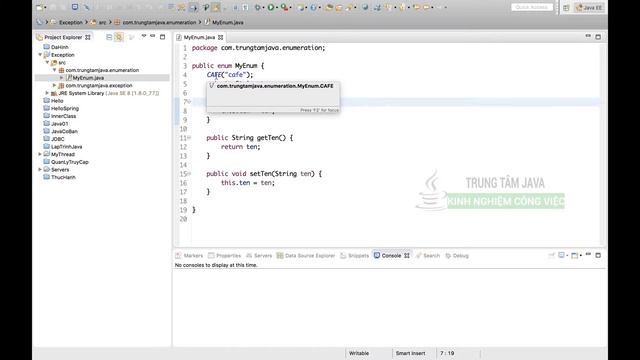Open the Snippets tab
This screenshot has height=360, width=640.
point(358,256)
